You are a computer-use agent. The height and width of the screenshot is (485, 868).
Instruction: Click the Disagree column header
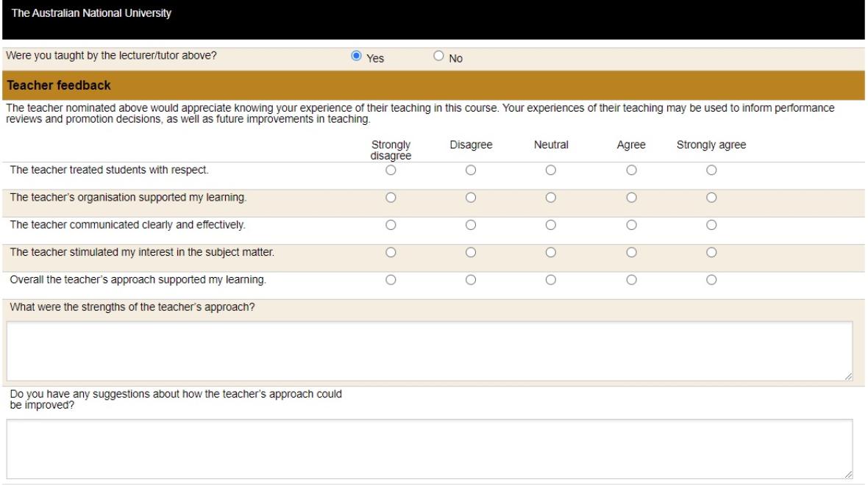pyautogui.click(x=471, y=145)
